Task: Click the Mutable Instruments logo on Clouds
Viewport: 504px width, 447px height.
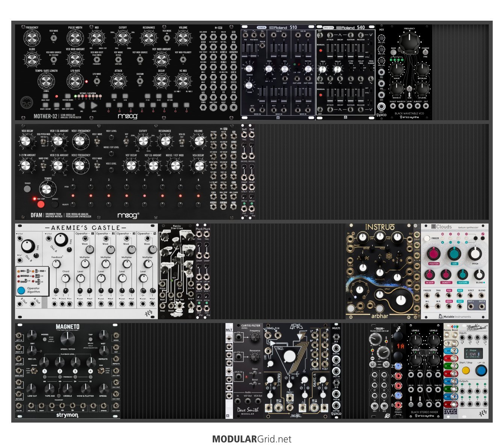Action: point(454,316)
